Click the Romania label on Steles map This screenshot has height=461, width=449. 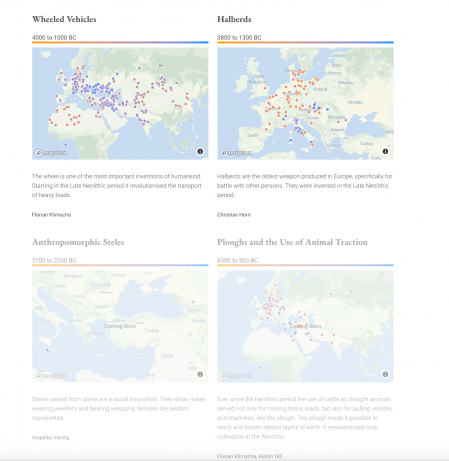click(100, 285)
